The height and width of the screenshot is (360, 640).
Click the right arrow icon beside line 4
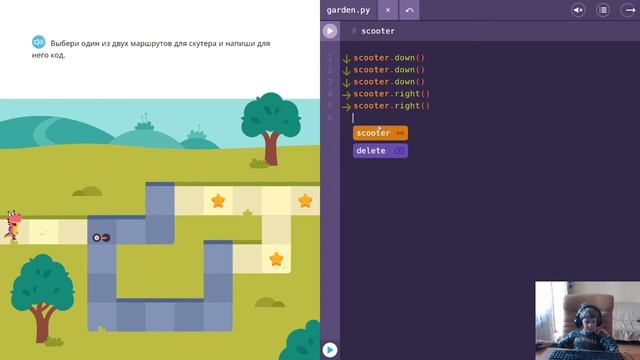(347, 95)
